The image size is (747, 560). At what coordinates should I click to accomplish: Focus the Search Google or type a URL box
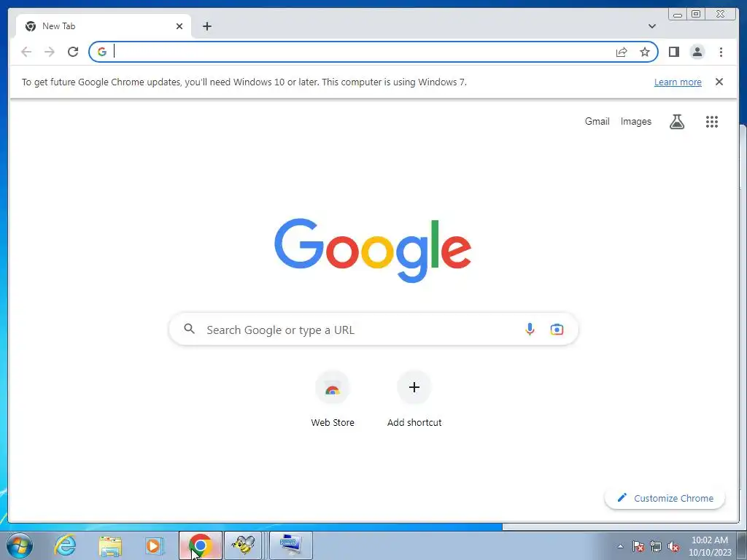[x=373, y=329]
